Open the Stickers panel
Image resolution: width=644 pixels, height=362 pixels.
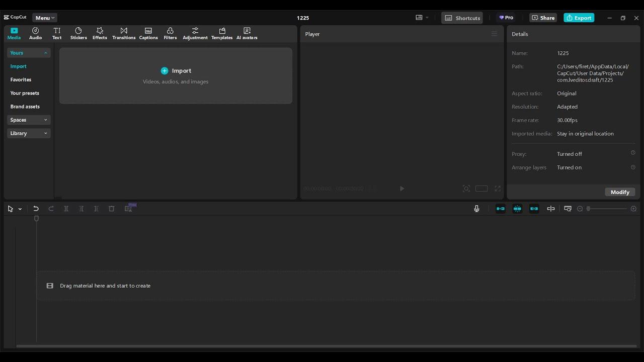click(78, 34)
